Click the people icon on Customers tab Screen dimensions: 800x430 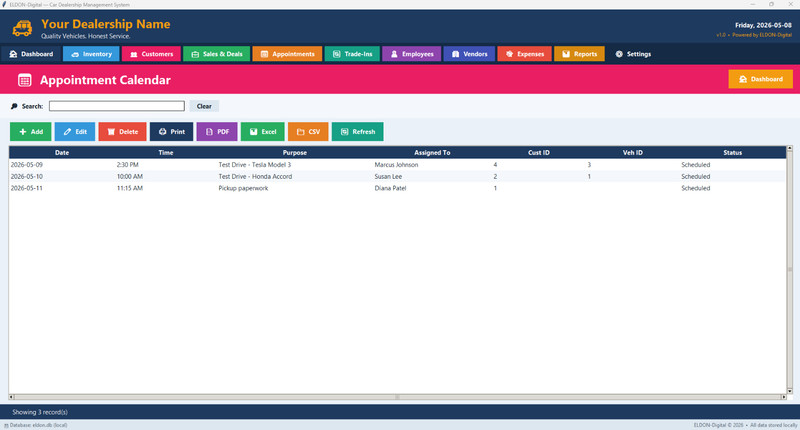point(134,54)
